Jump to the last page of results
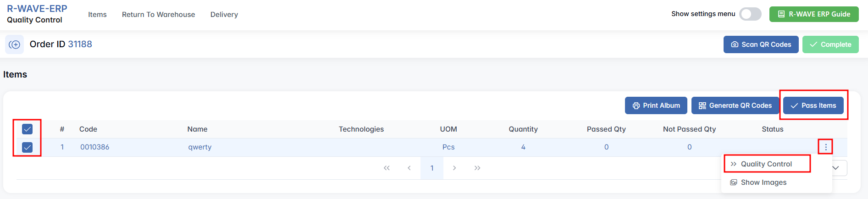Viewport: 868px width, 199px height. tap(477, 168)
